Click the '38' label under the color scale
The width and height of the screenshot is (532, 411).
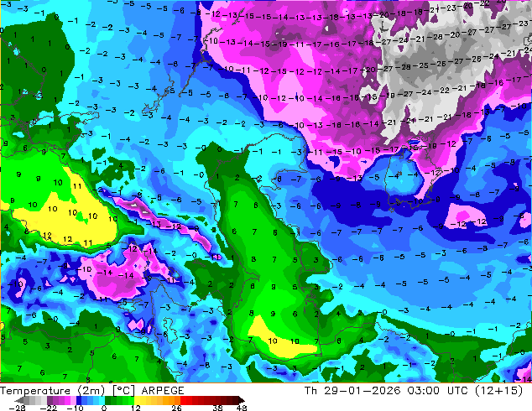tap(218, 408)
